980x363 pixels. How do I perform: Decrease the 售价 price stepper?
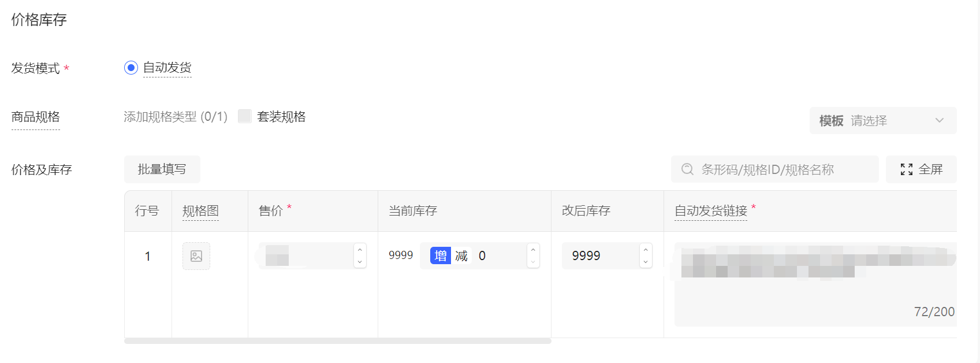360,262
